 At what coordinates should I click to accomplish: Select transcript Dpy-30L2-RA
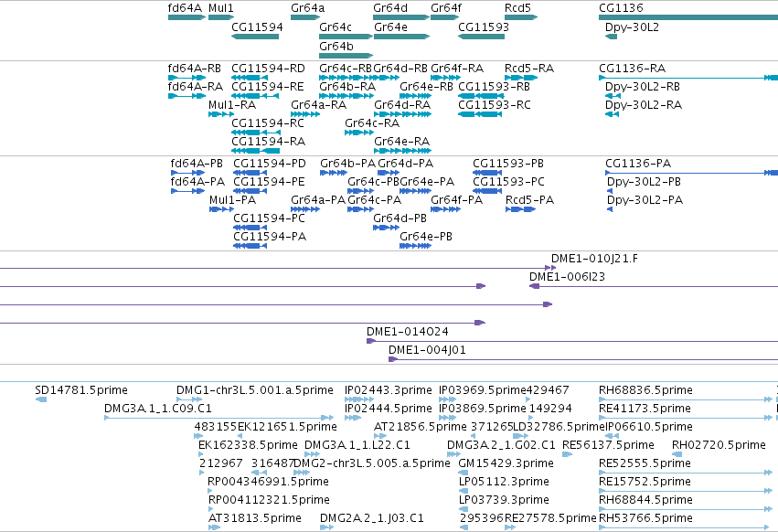tap(612, 114)
